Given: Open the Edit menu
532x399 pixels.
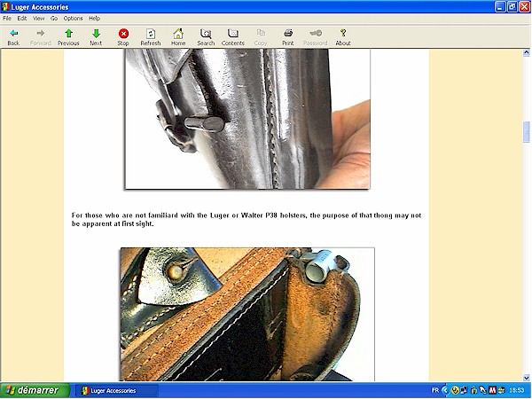Looking at the screenshot, I should (22, 19).
